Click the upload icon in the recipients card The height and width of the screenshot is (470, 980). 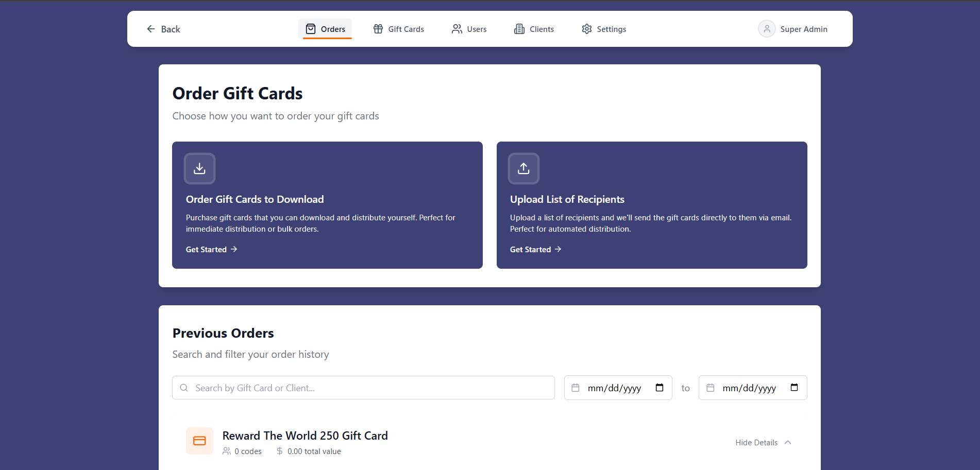(523, 168)
